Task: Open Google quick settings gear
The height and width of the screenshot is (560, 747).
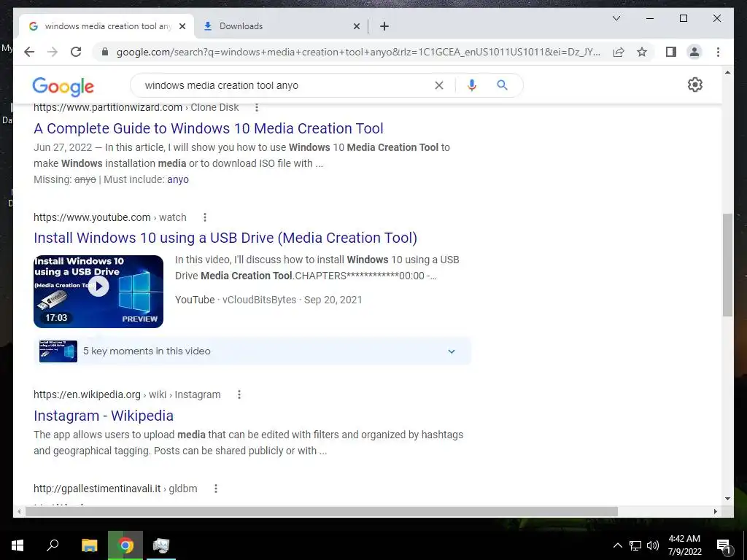Action: click(694, 85)
